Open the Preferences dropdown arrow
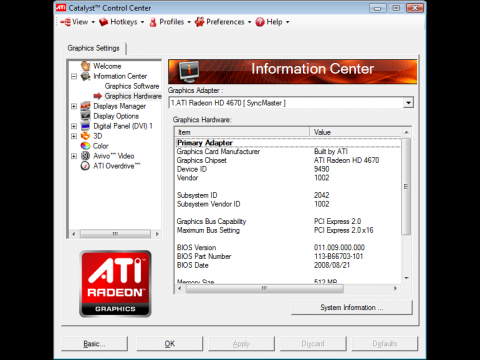The image size is (480, 360). point(249,22)
